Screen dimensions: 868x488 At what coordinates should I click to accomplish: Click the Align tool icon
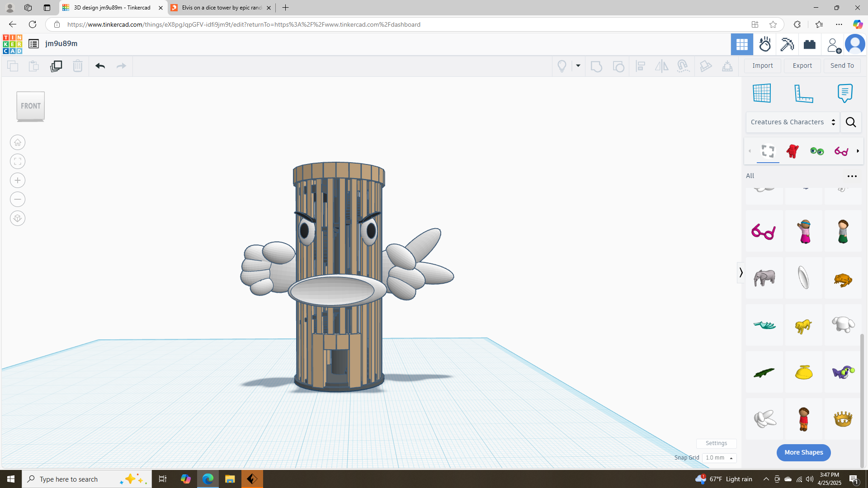click(640, 66)
